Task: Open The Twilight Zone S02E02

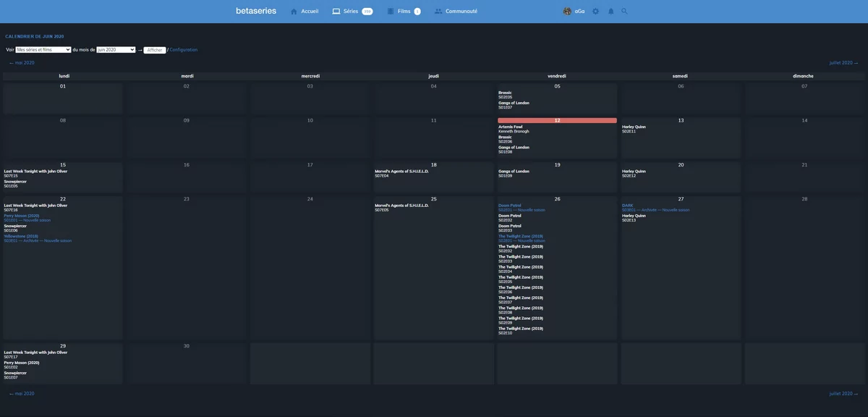Action: tap(520, 248)
